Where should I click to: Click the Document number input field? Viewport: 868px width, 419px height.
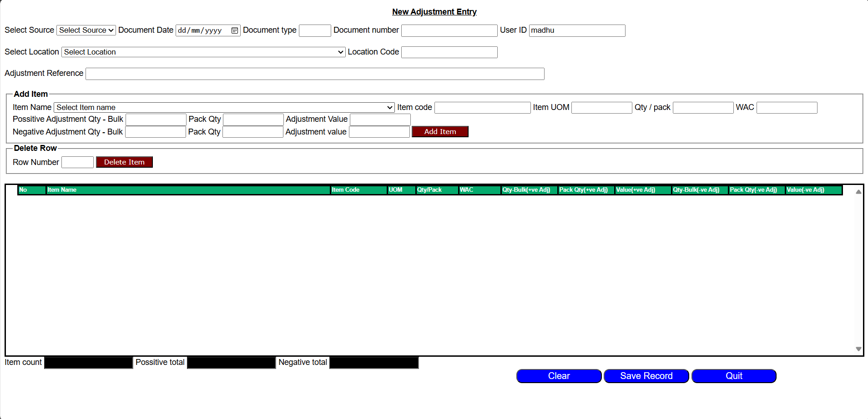(449, 31)
